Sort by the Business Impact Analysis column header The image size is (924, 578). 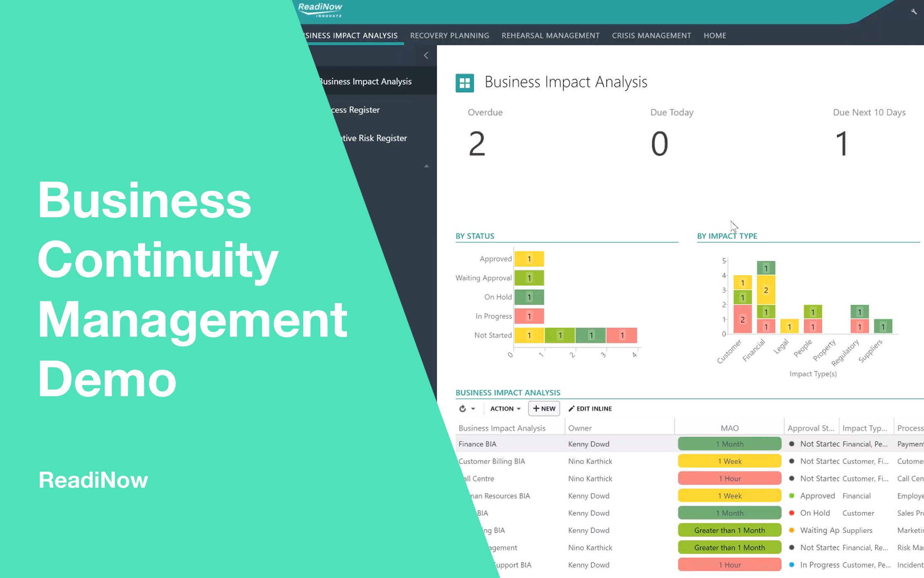pyautogui.click(x=502, y=428)
